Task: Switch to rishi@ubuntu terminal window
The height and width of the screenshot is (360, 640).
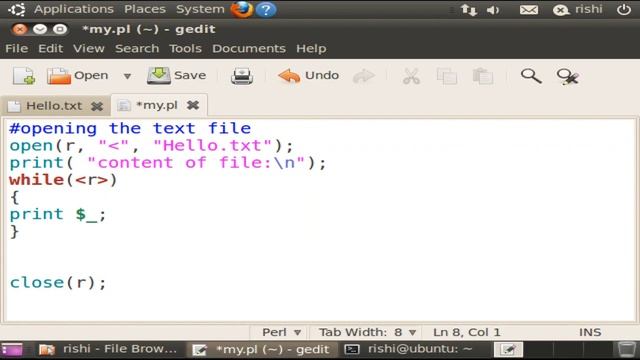Action: 409,349
